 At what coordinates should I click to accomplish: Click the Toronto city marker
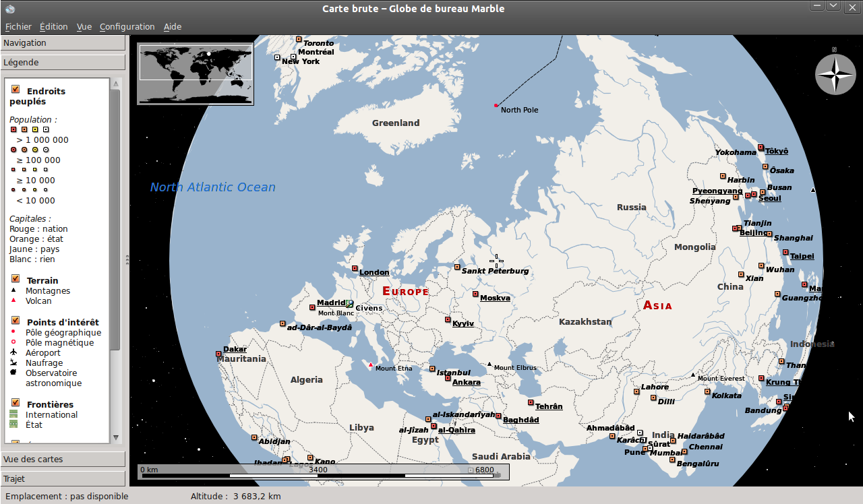(299, 39)
